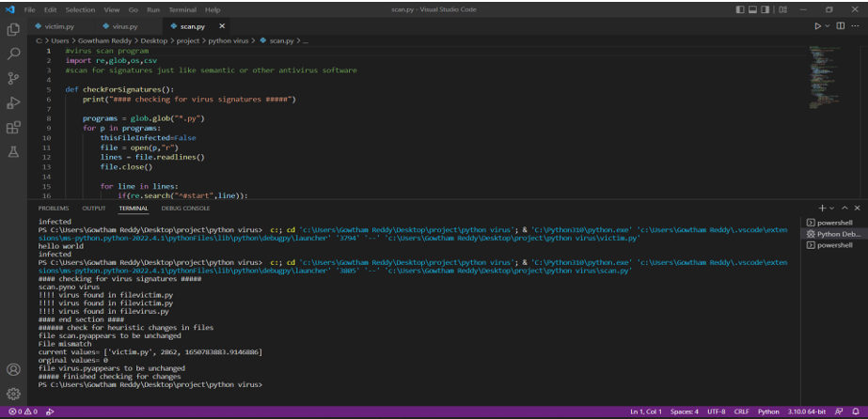Expand the python virus breadcrumb
This screenshot has height=419, width=868.
229,41
